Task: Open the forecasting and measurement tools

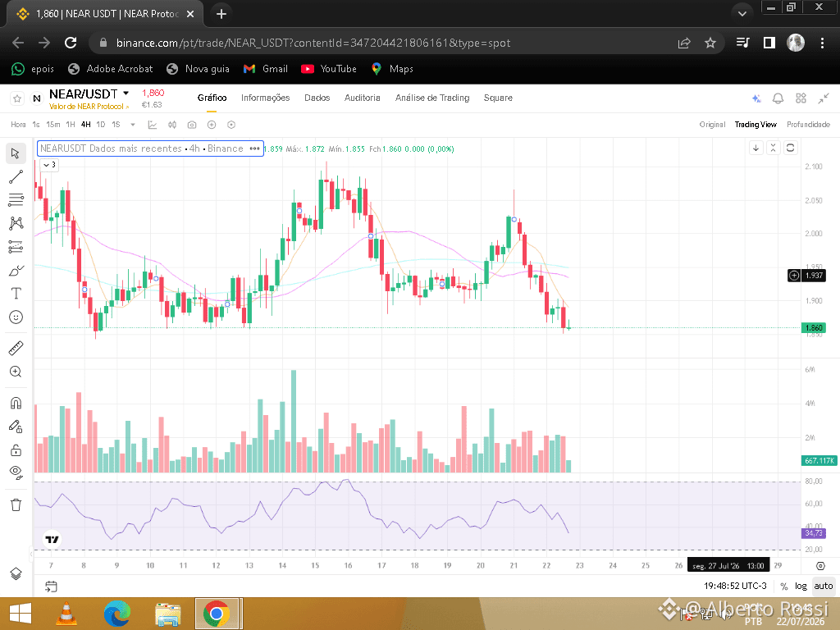Action: (16, 246)
